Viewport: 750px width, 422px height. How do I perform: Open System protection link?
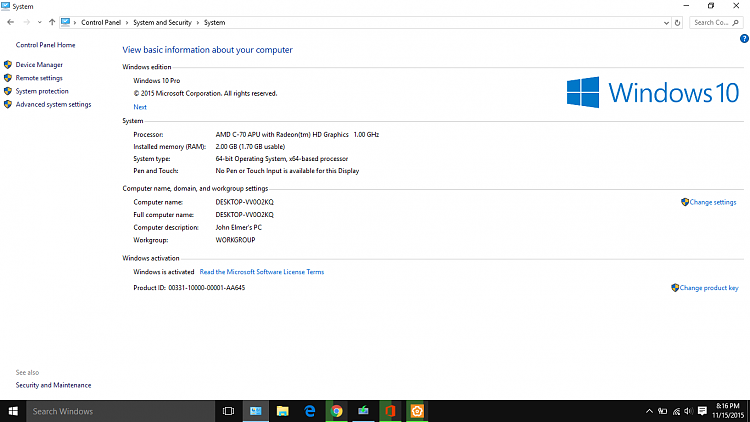point(42,91)
